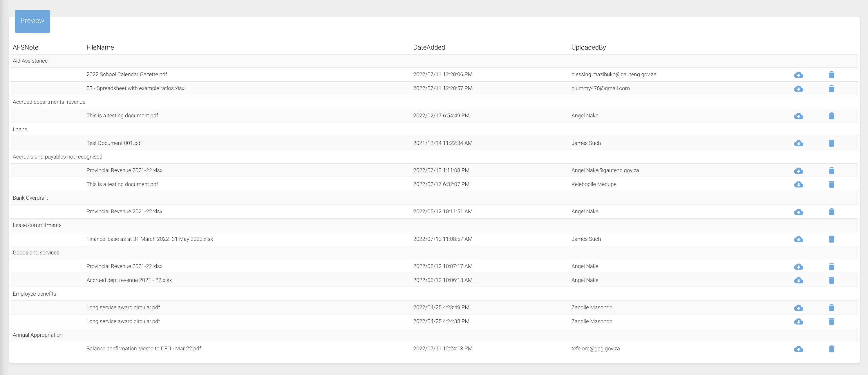Click Finance lease as at 31 March 2022 file name
This screenshot has height=375, width=868.
150,239
